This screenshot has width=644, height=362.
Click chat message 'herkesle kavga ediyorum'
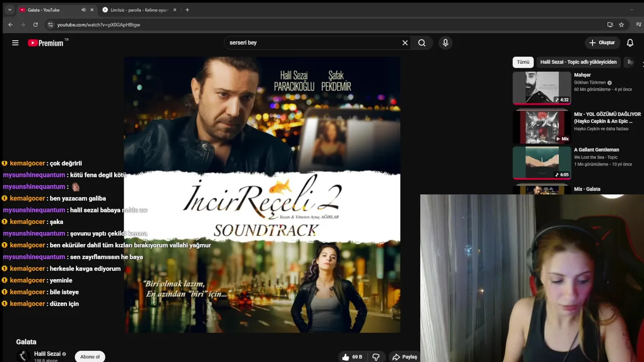85,268
